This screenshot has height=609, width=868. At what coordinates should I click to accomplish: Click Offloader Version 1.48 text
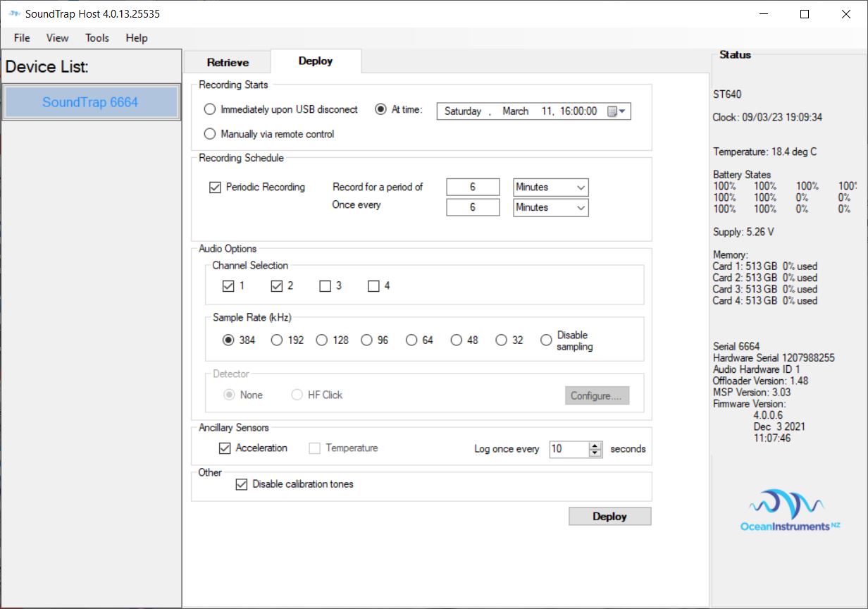pyautogui.click(x=760, y=381)
